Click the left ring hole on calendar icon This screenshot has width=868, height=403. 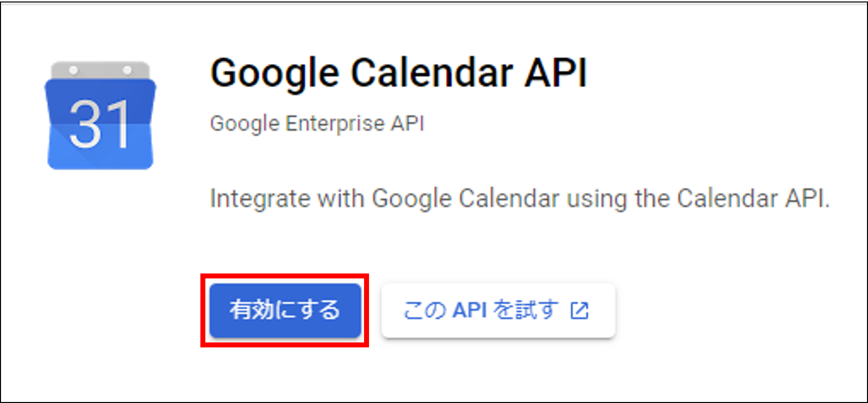click(x=73, y=70)
